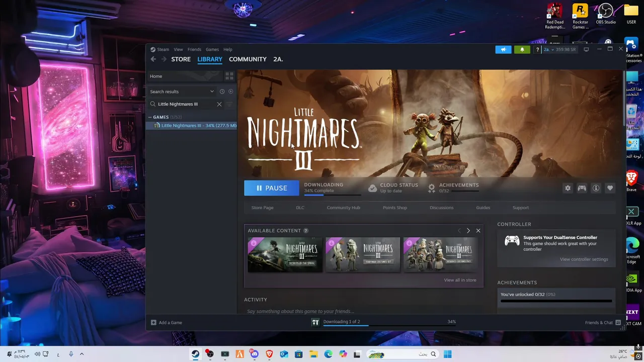Open the DLC link
The height and width of the screenshot is (362, 644).
(x=300, y=208)
